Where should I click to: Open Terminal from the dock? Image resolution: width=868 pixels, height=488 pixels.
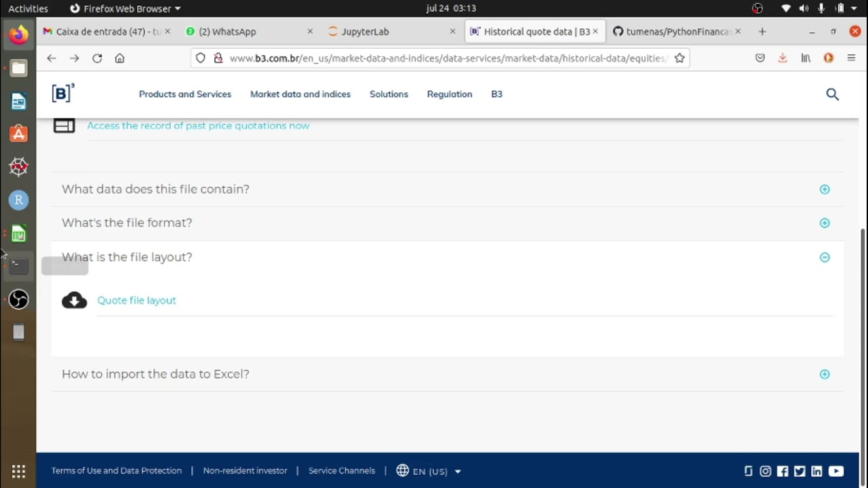pos(18,266)
